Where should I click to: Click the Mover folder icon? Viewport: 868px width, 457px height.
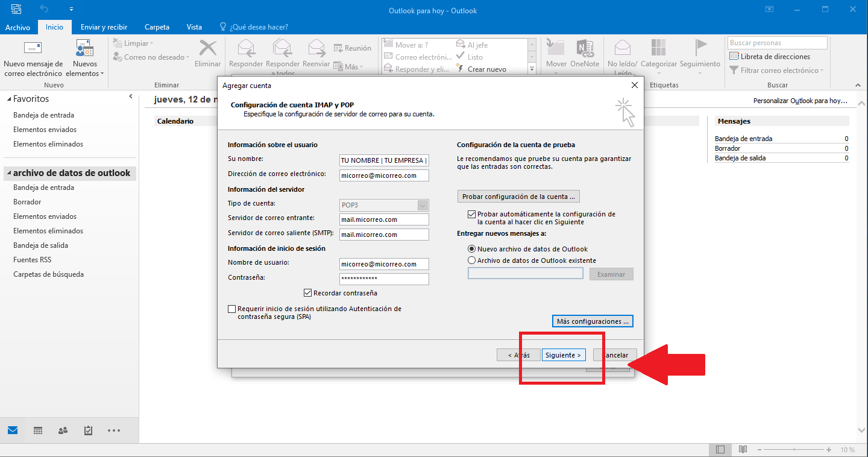point(556,48)
